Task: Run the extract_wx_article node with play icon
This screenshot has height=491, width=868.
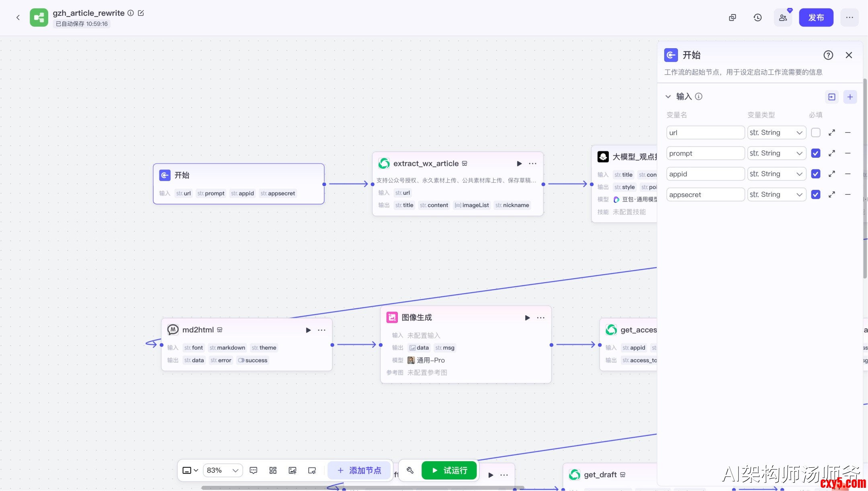Action: (x=519, y=163)
